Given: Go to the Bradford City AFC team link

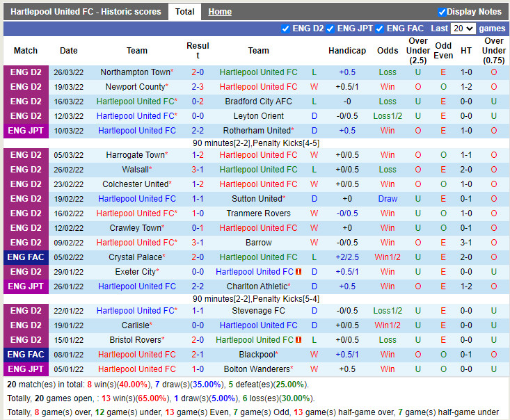Looking at the screenshot, I should coord(258,102).
